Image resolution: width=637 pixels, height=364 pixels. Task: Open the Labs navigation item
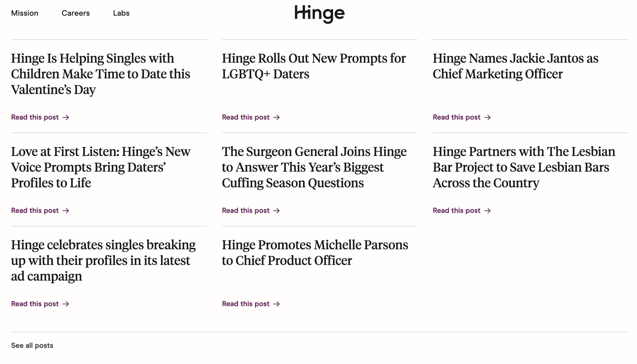coord(121,13)
